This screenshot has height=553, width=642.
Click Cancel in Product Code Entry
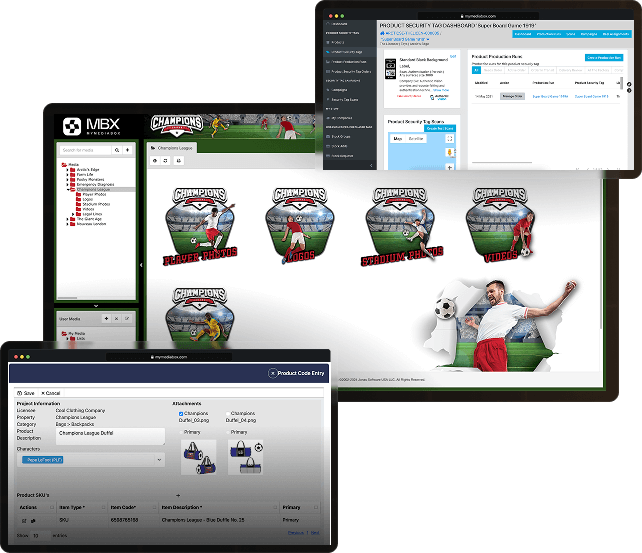[x=51, y=393]
